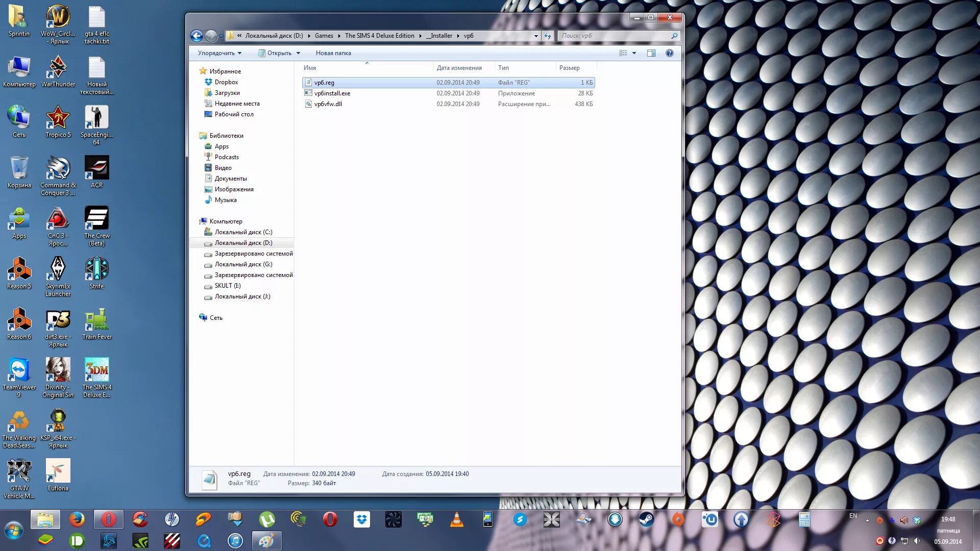
Task: Expand the address bar history dropdown
Action: pyautogui.click(x=536, y=36)
